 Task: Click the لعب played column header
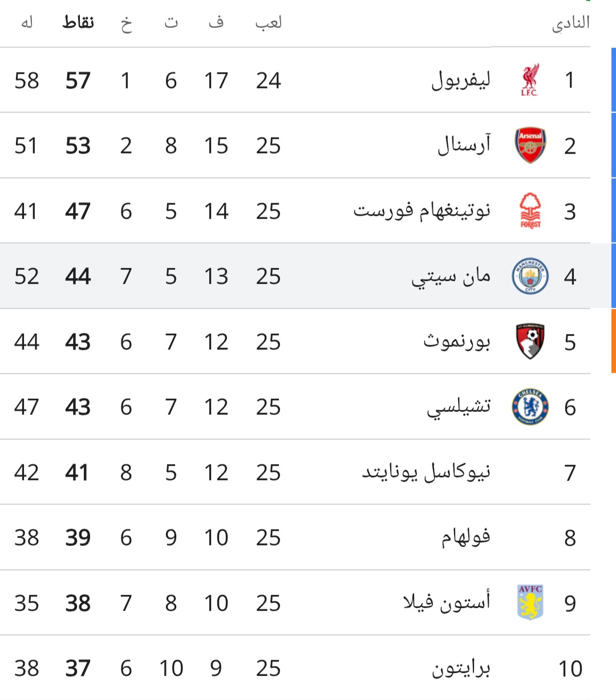pyautogui.click(x=268, y=22)
